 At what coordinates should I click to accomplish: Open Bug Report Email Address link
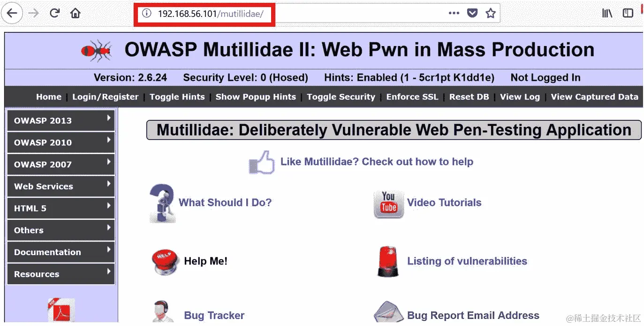click(473, 316)
